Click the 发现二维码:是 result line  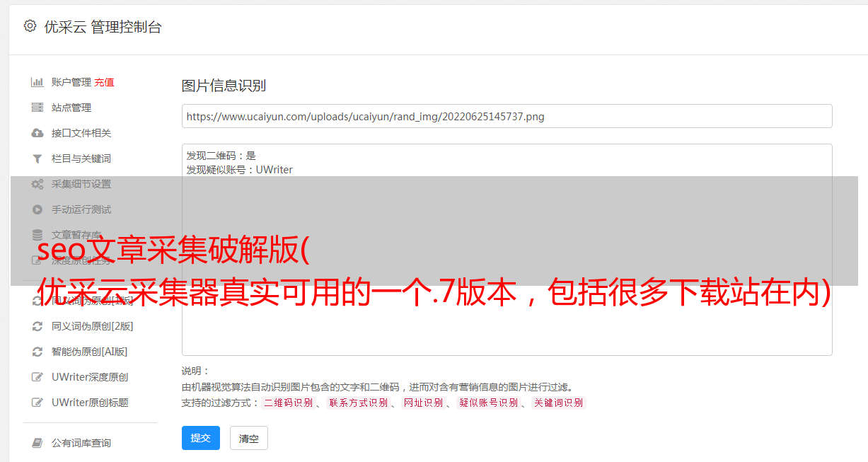click(x=221, y=156)
